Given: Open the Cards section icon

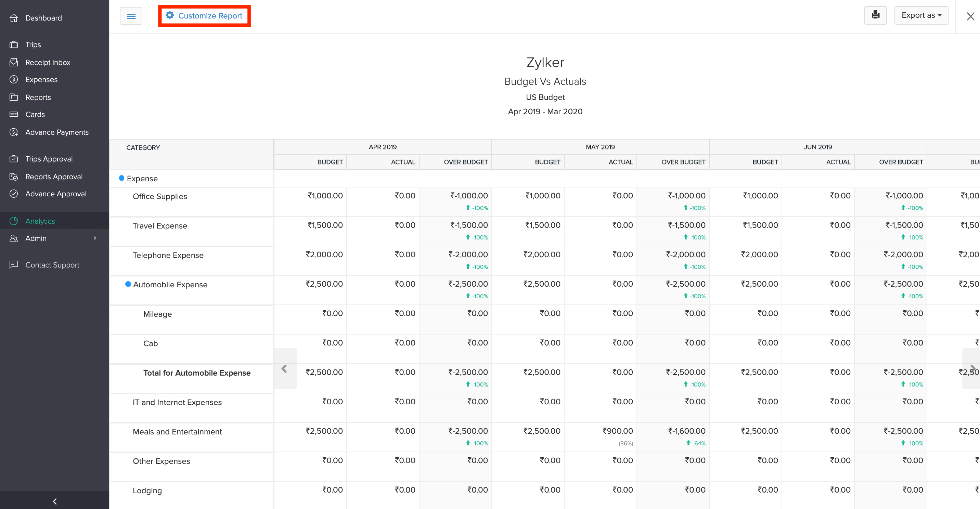Looking at the screenshot, I should point(14,114).
